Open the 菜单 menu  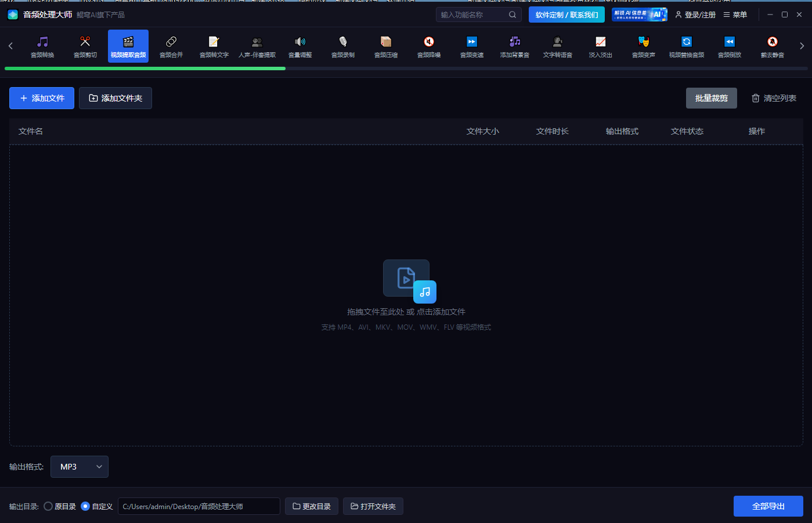735,15
